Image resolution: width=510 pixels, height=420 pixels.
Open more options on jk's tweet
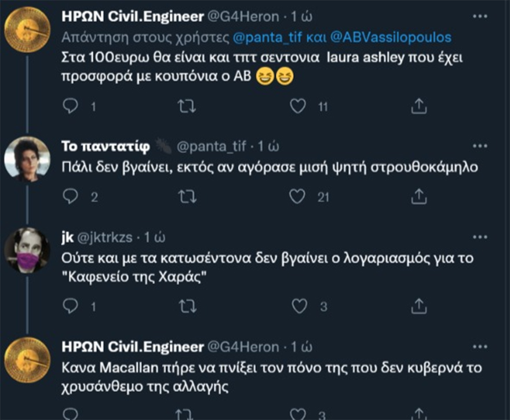tap(480, 238)
